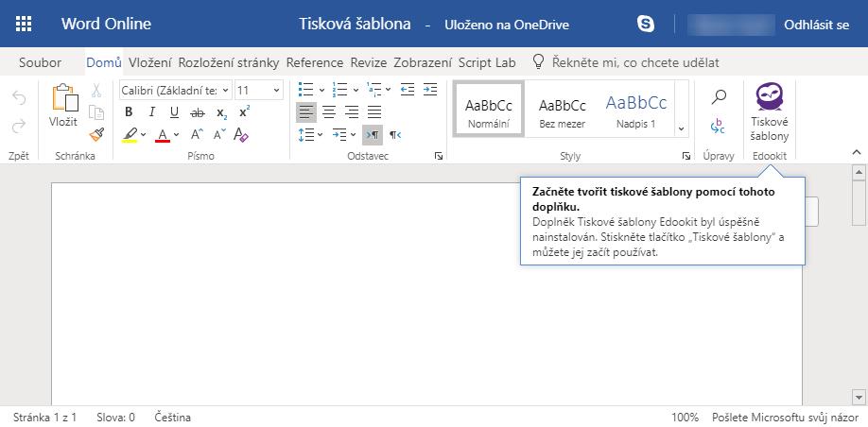Viewport: 868px width, 427px height.
Task: Click the numbered list icon
Action: (339, 89)
